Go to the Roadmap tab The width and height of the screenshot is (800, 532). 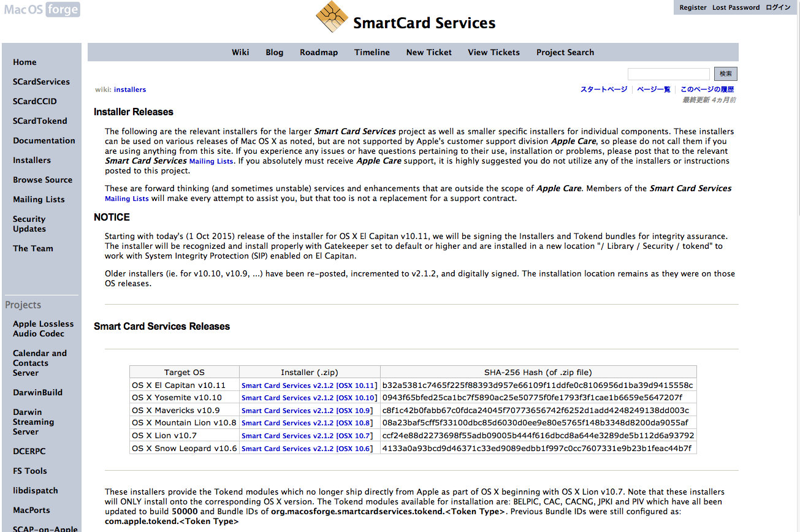(x=319, y=52)
